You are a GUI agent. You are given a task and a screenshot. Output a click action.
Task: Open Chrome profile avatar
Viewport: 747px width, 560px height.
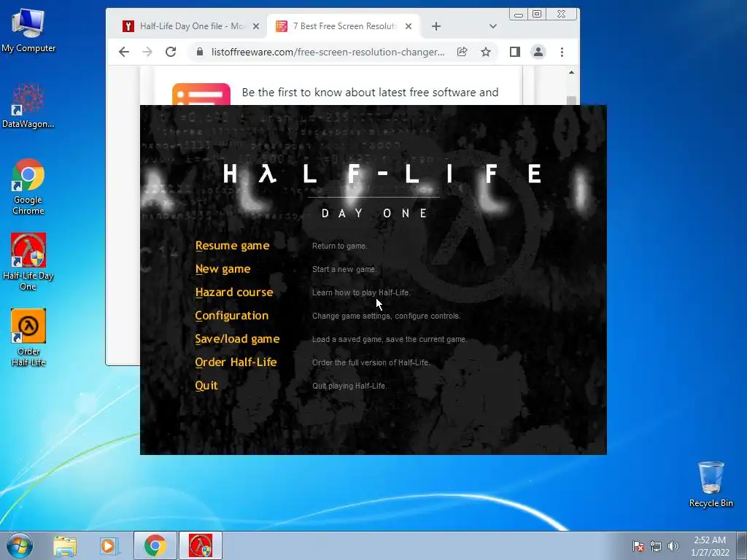pyautogui.click(x=538, y=52)
